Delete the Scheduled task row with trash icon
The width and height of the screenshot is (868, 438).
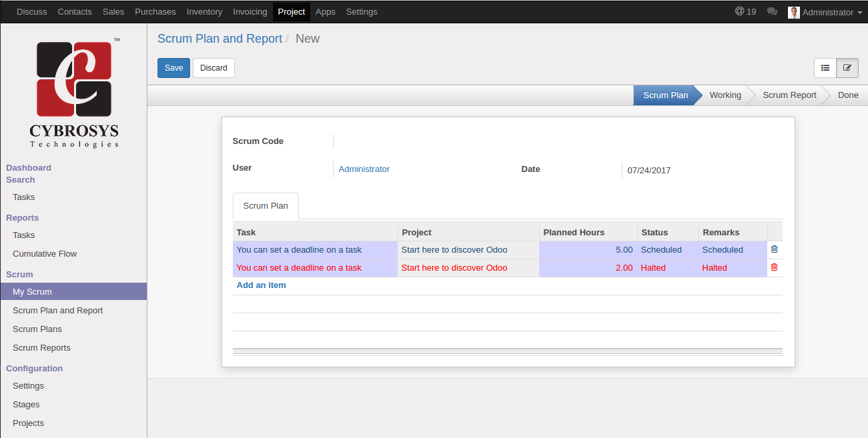pos(774,249)
